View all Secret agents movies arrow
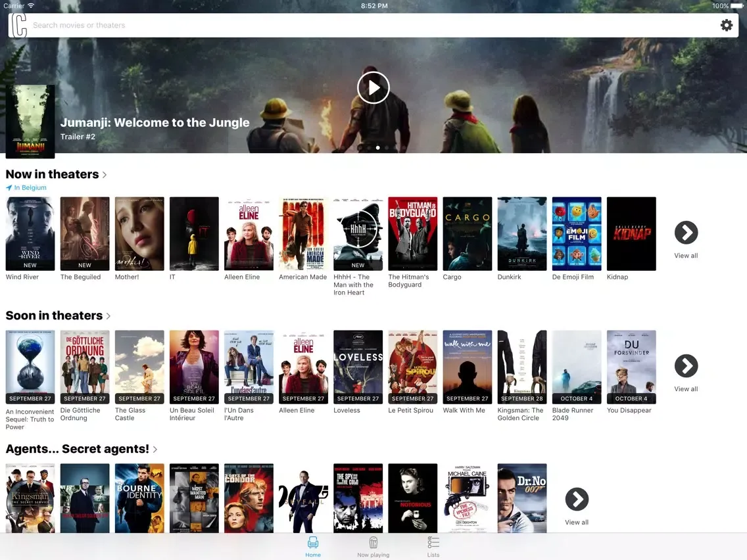 tap(577, 500)
